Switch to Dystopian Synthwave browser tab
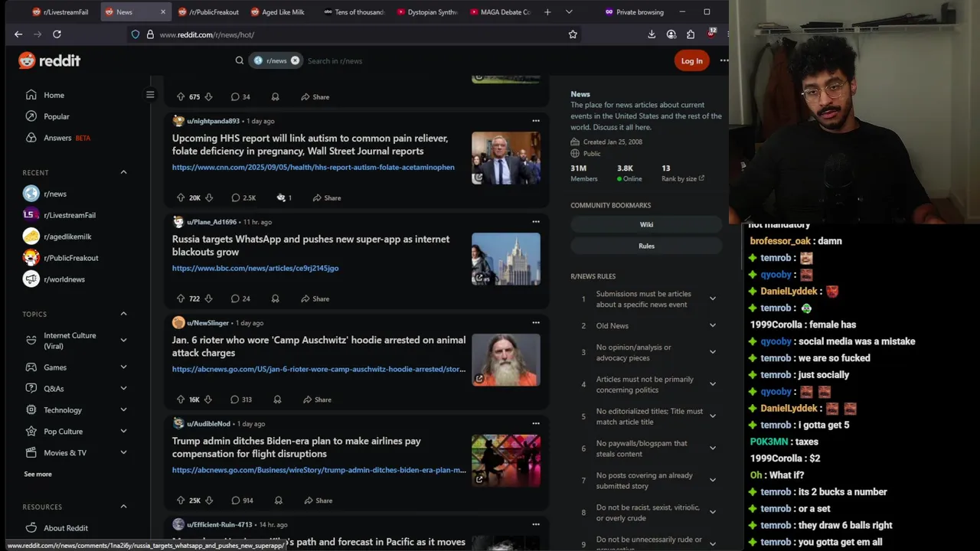This screenshot has width=980, height=551. tap(426, 12)
